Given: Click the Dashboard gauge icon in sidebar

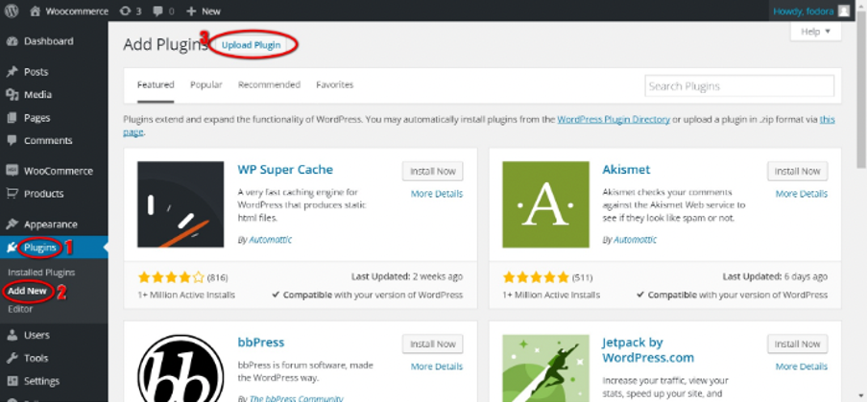Looking at the screenshot, I should pos(12,41).
